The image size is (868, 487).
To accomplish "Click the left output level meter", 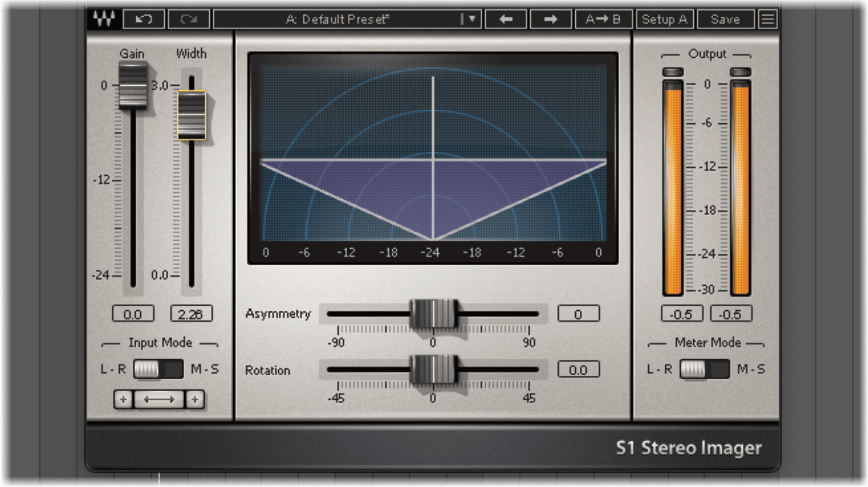I will pos(673,188).
